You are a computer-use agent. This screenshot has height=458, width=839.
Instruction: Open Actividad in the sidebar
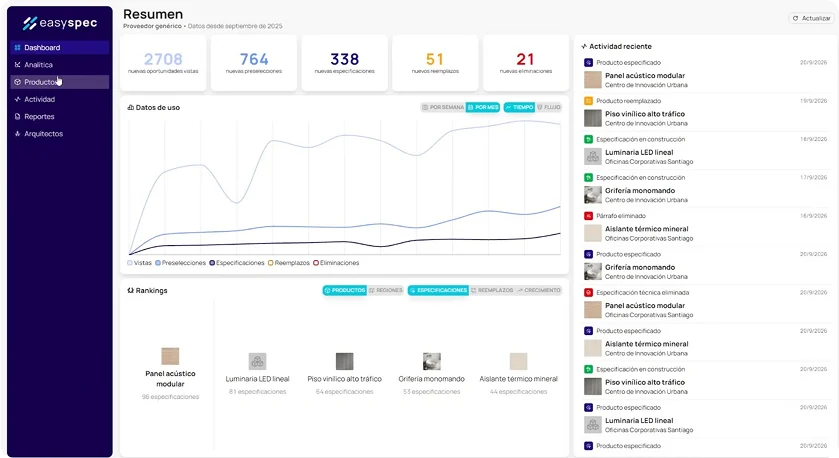(x=59, y=99)
